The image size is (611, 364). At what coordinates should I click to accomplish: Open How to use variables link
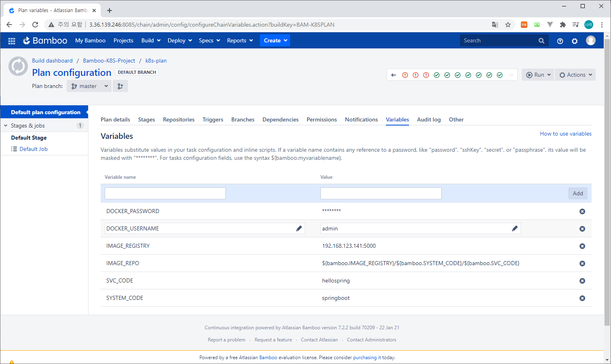pos(566,134)
